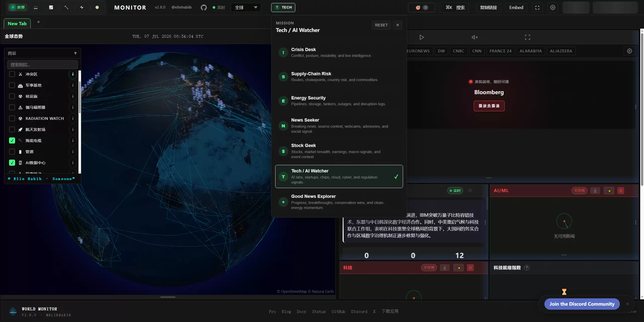Click the 搜索图层 search field
This screenshot has height=322, width=644.
tap(43, 65)
